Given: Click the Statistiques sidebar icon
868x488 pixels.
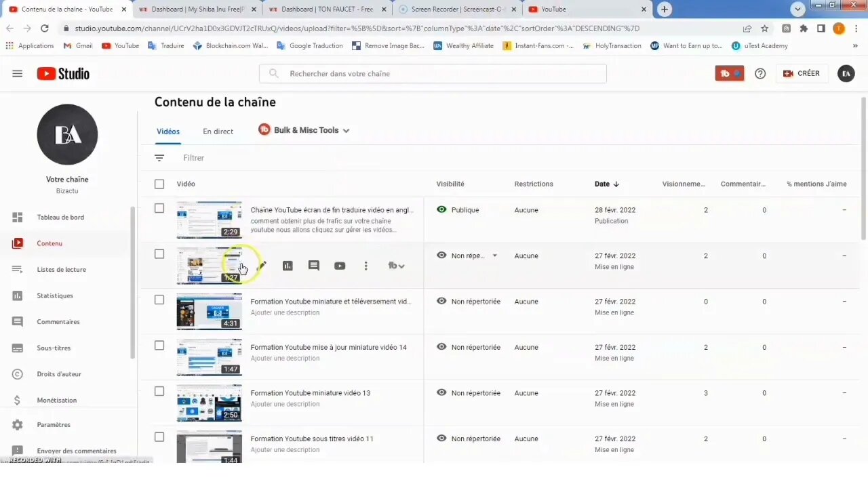Looking at the screenshot, I should click(18, 296).
